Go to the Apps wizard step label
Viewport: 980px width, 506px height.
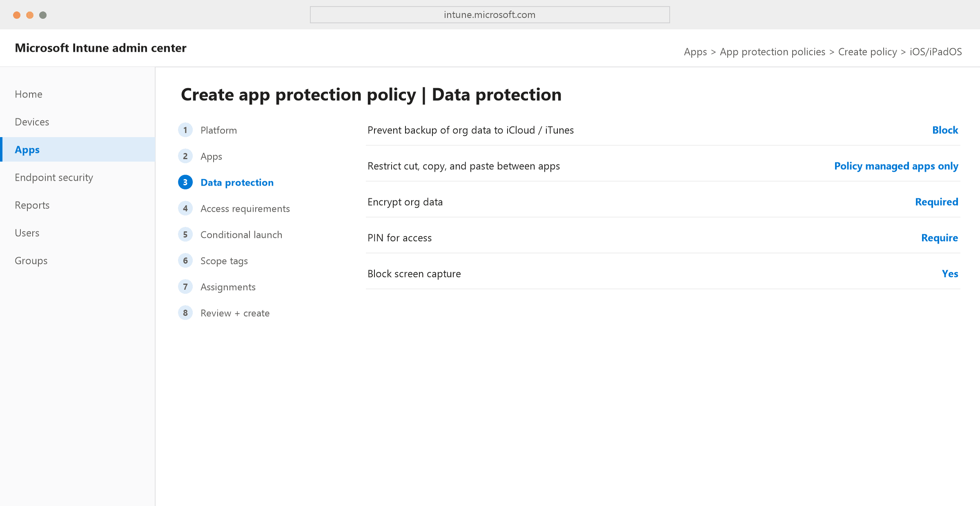(211, 157)
